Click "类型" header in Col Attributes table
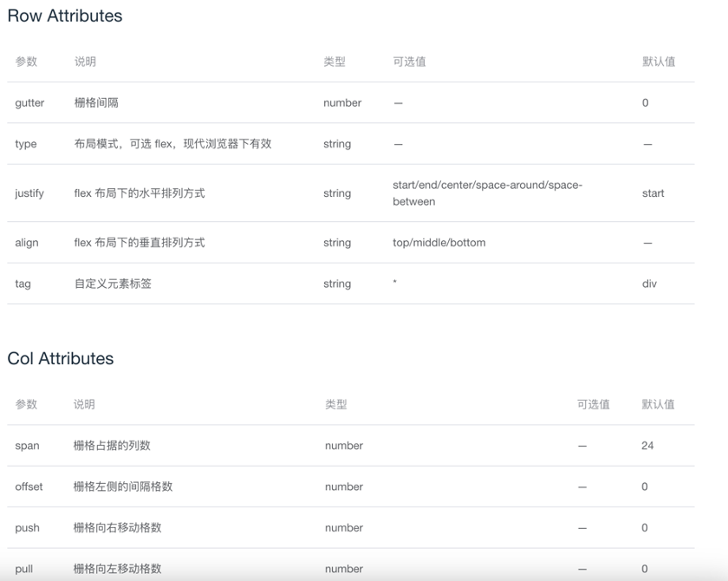Viewport: 728px width, 581px height. 335,404
